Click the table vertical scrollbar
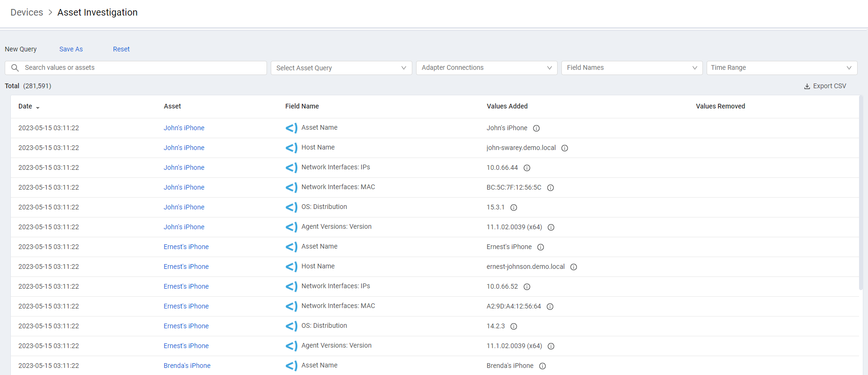868x375 pixels. (x=860, y=192)
